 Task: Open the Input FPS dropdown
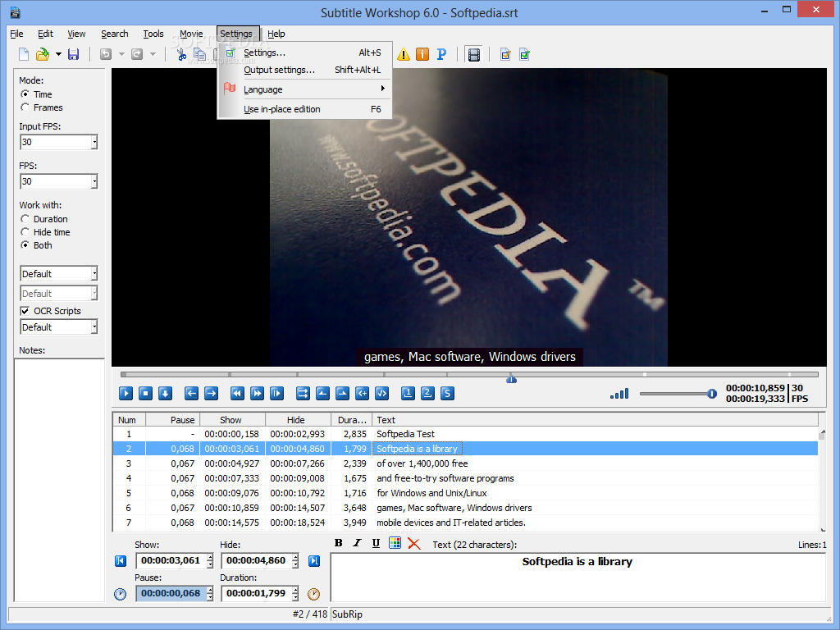click(x=94, y=142)
